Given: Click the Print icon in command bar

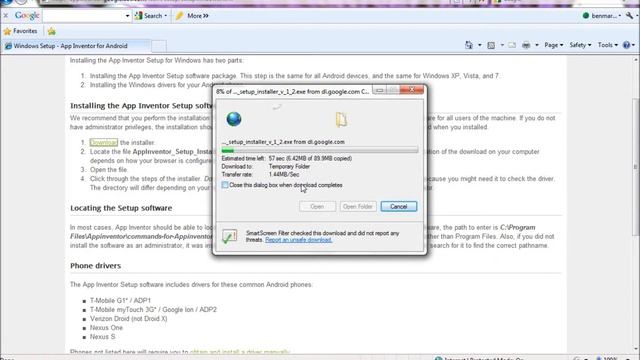Looking at the screenshot, I should [x=526, y=45].
